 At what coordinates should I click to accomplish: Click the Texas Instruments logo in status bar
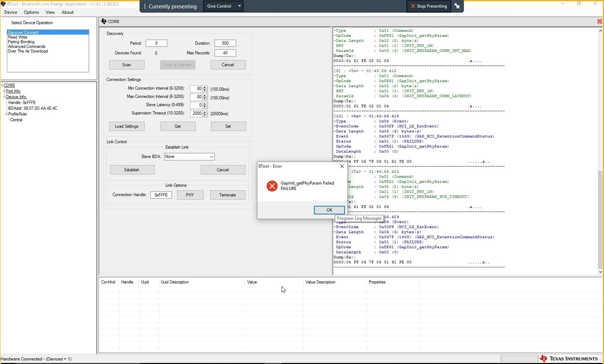569,359
